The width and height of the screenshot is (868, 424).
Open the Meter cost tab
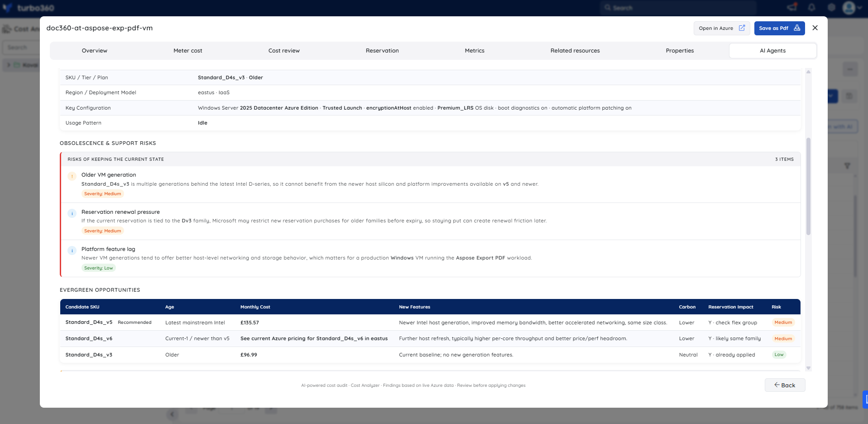(x=188, y=51)
